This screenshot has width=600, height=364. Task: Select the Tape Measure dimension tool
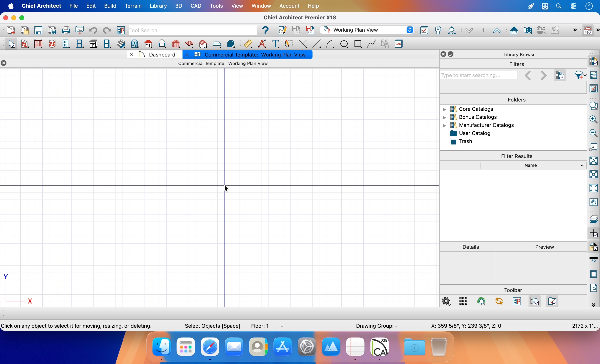248,44
